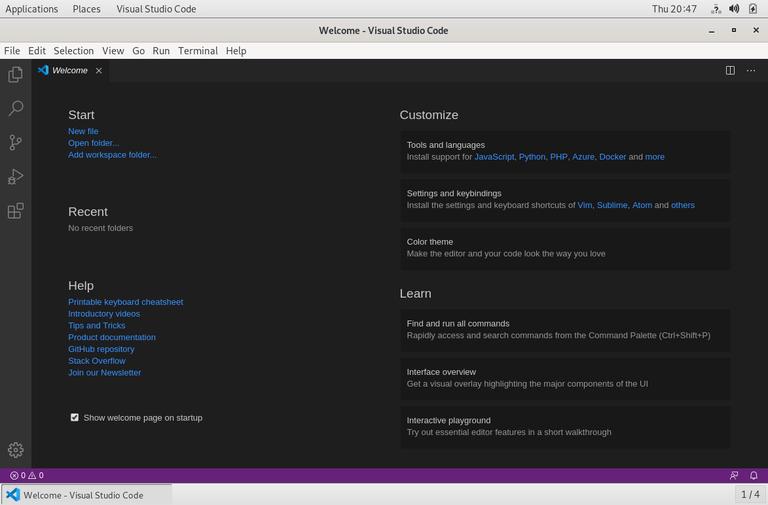Open the editor More Actions ellipsis menu
Screen dimensions: 768x505
pos(751,70)
